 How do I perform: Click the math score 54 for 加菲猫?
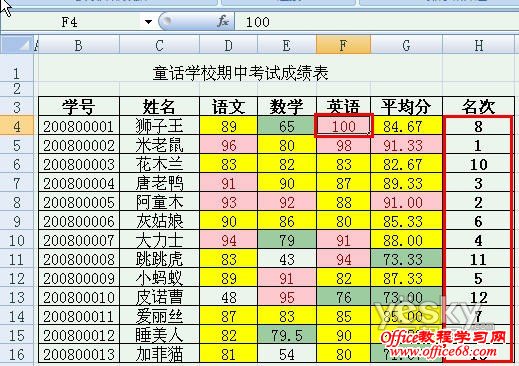[287, 353]
